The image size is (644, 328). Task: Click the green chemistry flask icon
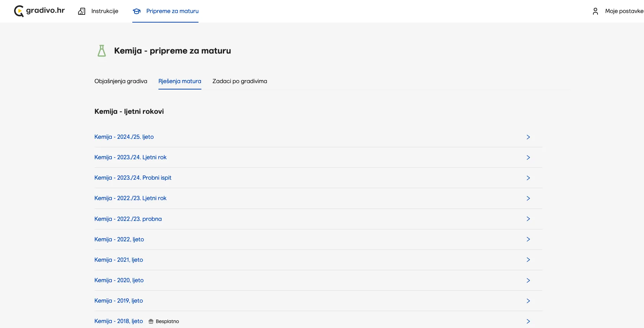click(x=102, y=51)
